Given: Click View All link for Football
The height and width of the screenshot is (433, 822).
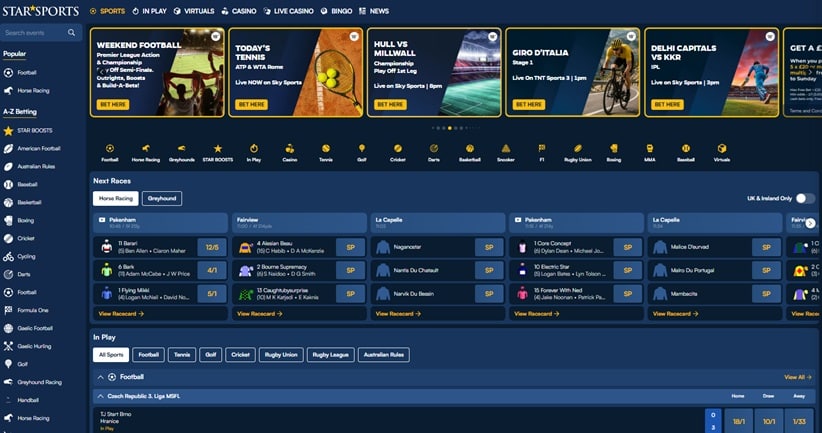Looking at the screenshot, I should (x=797, y=377).
